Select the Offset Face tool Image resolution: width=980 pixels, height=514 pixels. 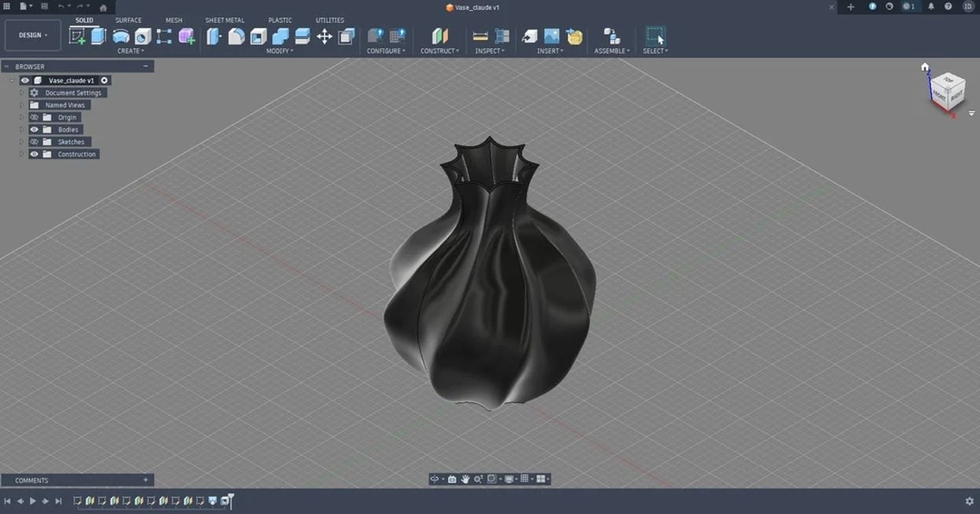tap(302, 36)
